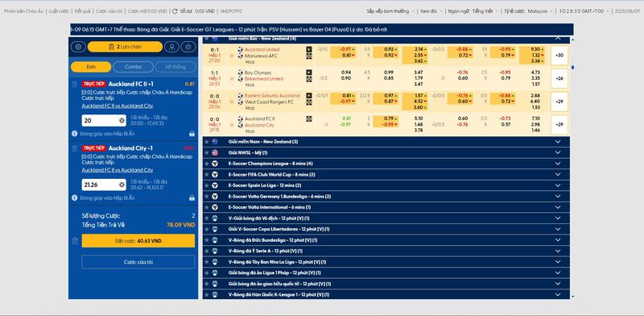This screenshot has width=644, height=316.
Task: Expand E-Soccer Volta International - 6 mins chevron
Action: tap(557, 207)
